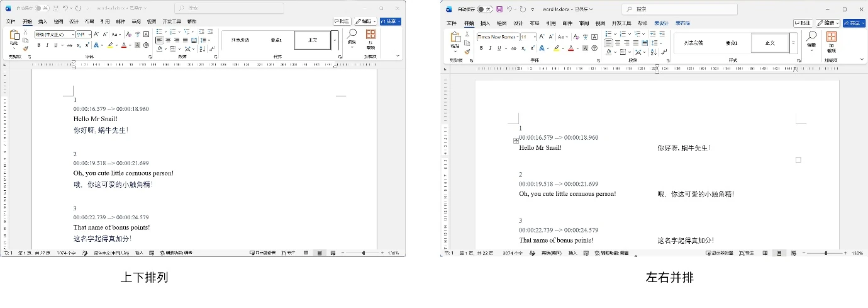Click the search box in the left Word window
Screen dimensions: 868x308
(230, 8)
